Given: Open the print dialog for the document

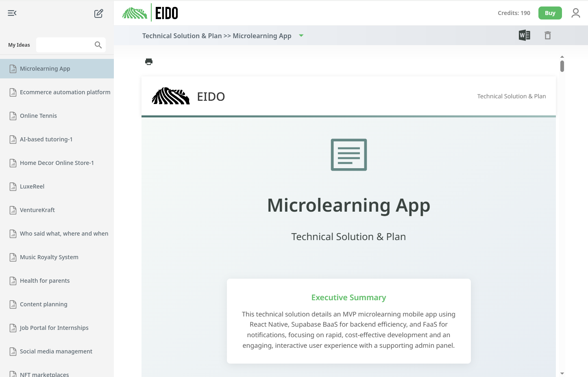Looking at the screenshot, I should (x=149, y=61).
